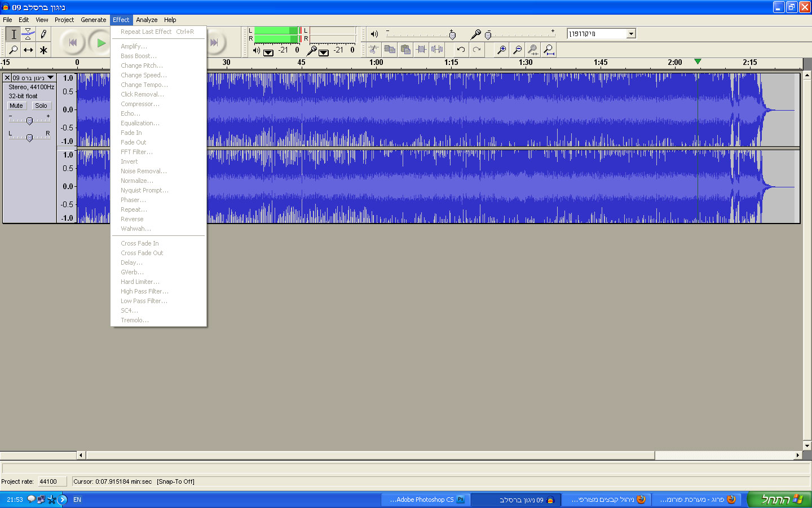The height and width of the screenshot is (508, 812).
Task: Solo the audio track
Action: [41, 106]
